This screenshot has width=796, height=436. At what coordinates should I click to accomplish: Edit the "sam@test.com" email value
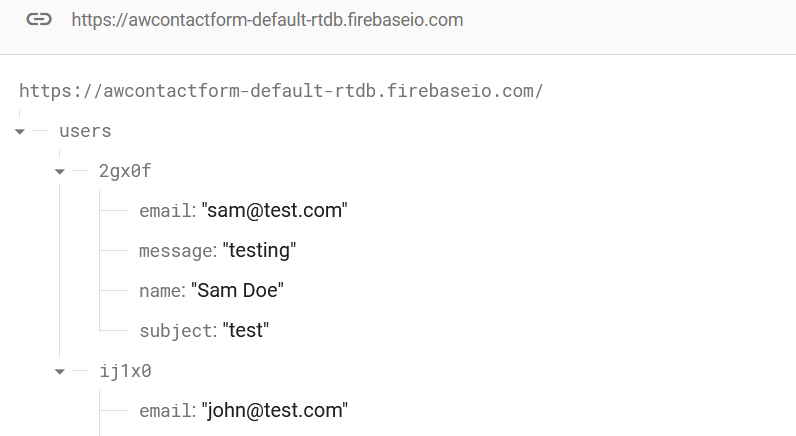click(x=275, y=210)
